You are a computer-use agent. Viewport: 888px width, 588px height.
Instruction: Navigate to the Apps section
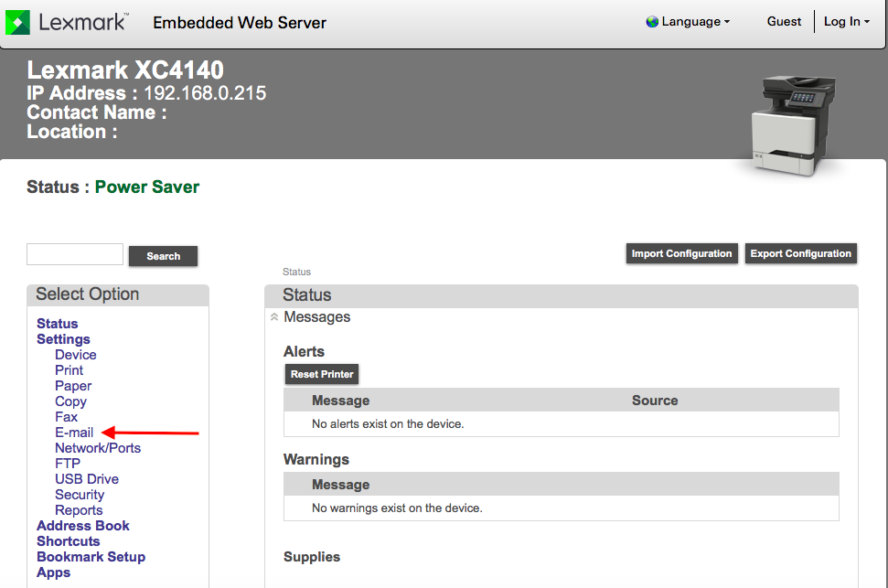(54, 572)
